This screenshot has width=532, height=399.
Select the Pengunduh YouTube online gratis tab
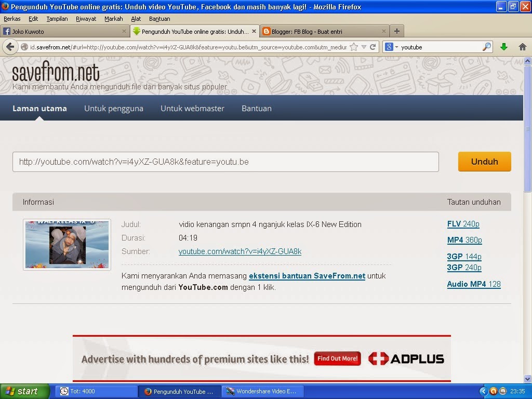[195, 31]
